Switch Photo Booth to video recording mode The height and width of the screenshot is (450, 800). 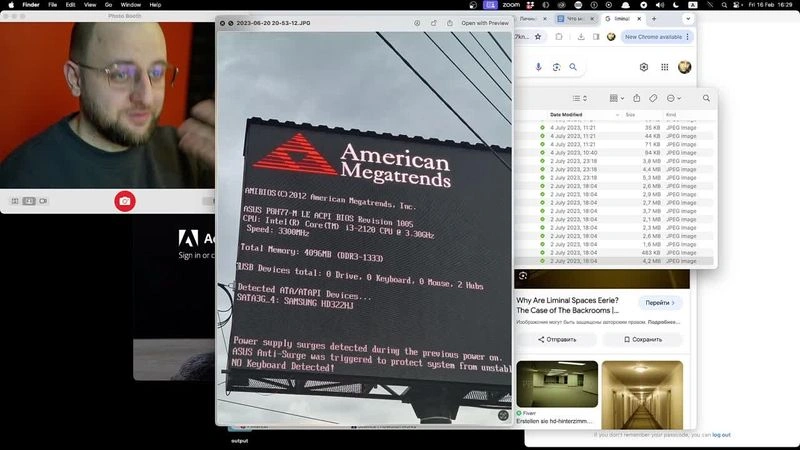[x=43, y=201]
